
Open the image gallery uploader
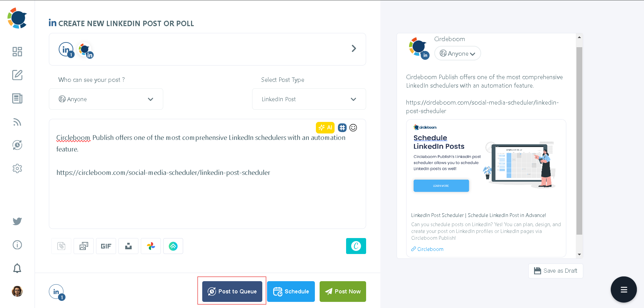tap(83, 246)
